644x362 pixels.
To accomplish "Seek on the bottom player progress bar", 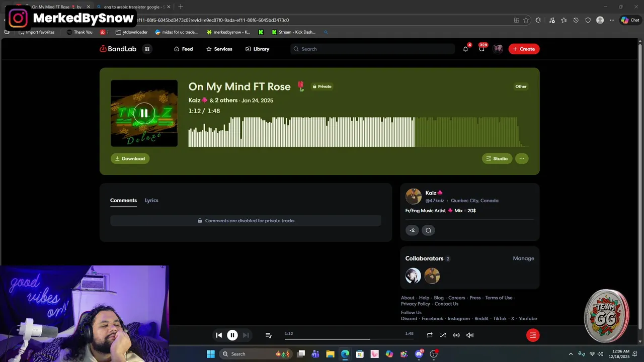I will tap(349, 339).
